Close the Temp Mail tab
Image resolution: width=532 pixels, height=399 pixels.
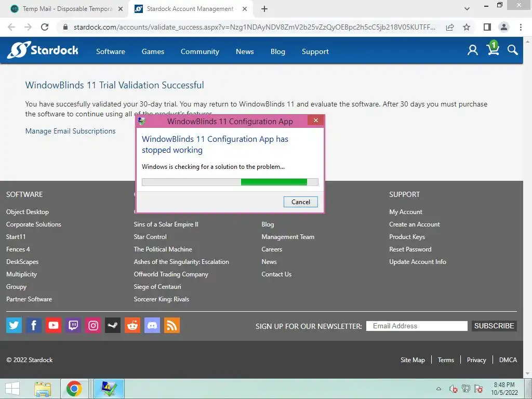[x=121, y=9]
